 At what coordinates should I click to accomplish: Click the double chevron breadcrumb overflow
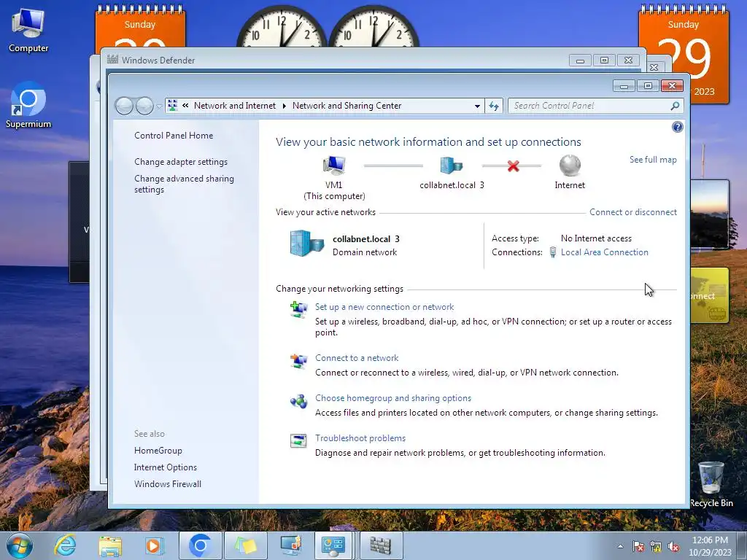click(x=185, y=106)
